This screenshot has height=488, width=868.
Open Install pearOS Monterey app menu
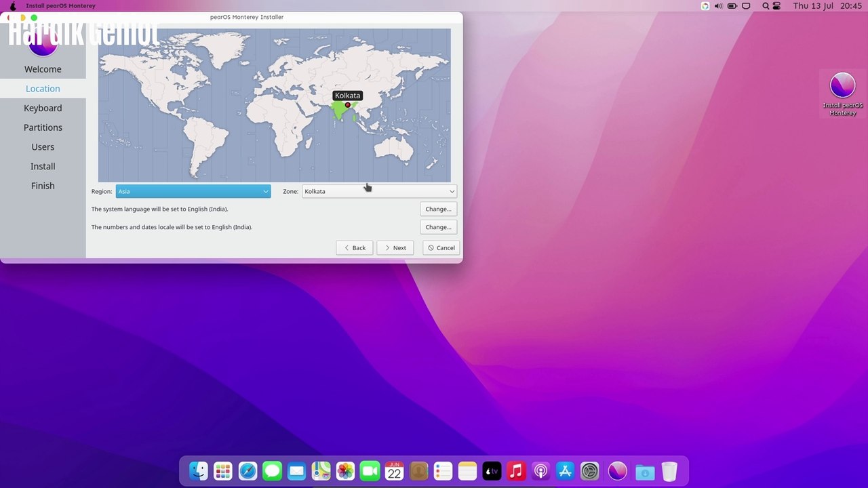pyautogui.click(x=60, y=6)
